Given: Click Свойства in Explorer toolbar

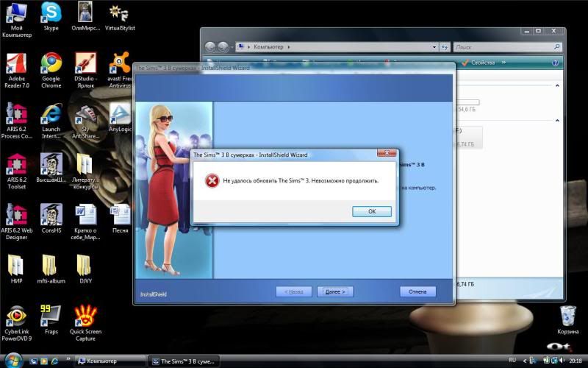Looking at the screenshot, I should pos(478,63).
